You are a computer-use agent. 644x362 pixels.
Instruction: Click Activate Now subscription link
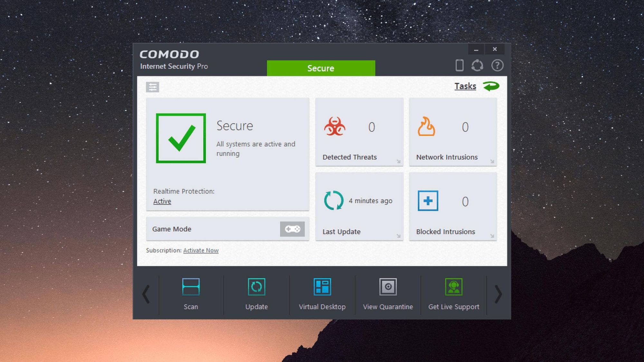[200, 250]
